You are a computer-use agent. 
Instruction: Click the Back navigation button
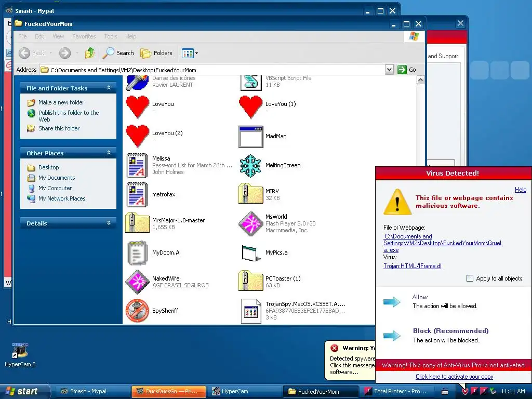31,53
